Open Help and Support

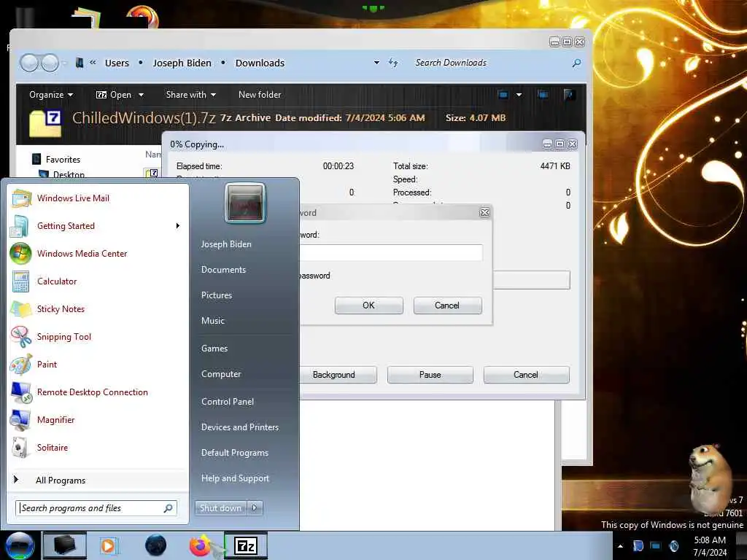(x=235, y=478)
